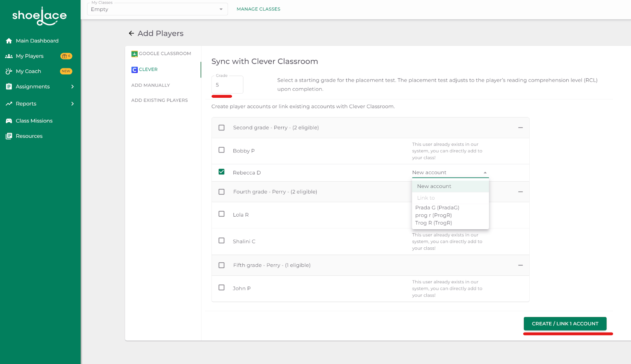The image size is (631, 364).
Task: Select all Fifth grade - Perry students
Action: 222,265
